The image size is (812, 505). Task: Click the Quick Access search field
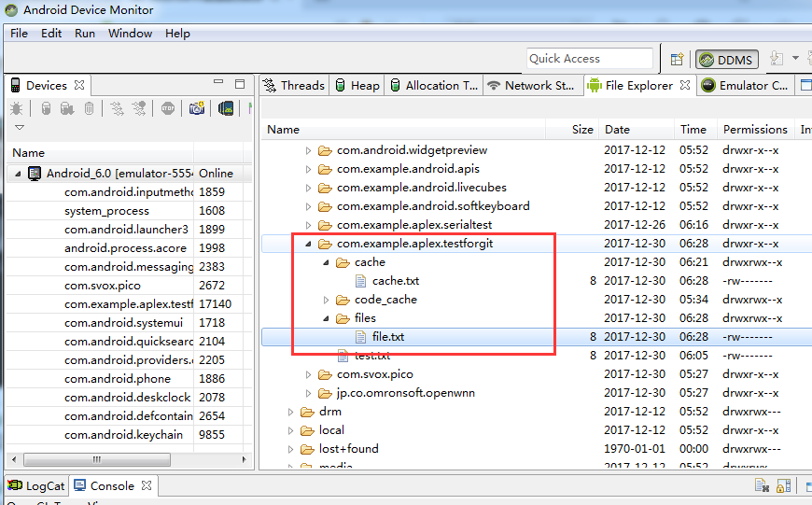[x=590, y=59]
